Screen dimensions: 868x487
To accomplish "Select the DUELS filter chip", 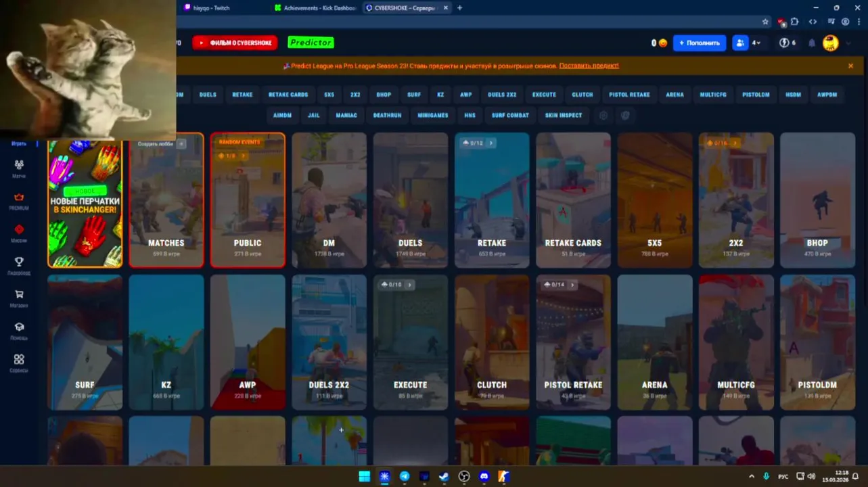I will pyautogui.click(x=208, y=95).
